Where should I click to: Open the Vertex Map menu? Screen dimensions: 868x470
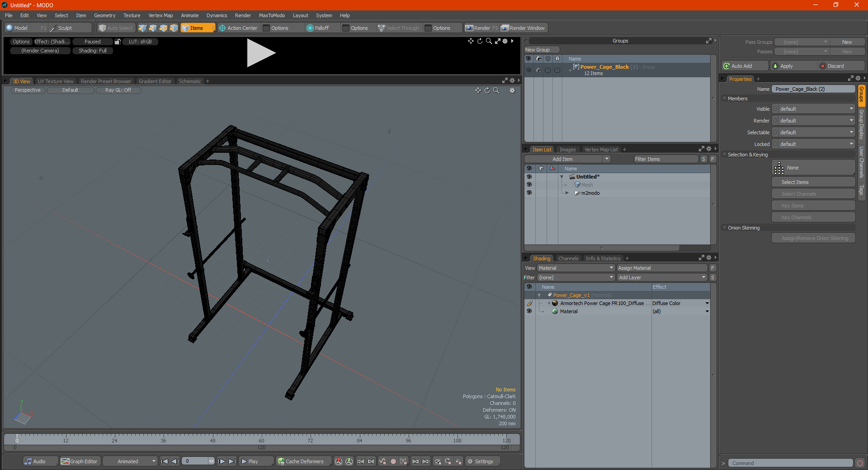(x=160, y=15)
